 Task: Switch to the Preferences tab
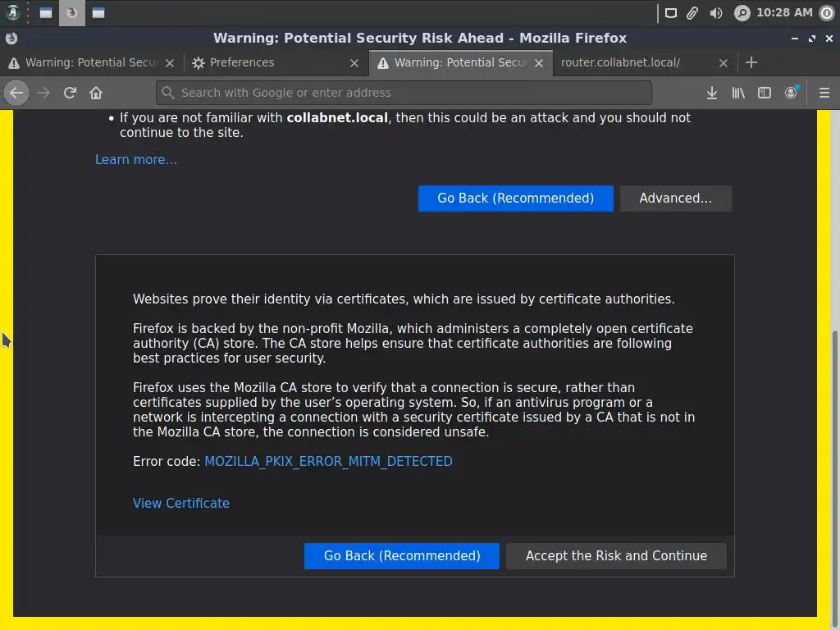(276, 62)
